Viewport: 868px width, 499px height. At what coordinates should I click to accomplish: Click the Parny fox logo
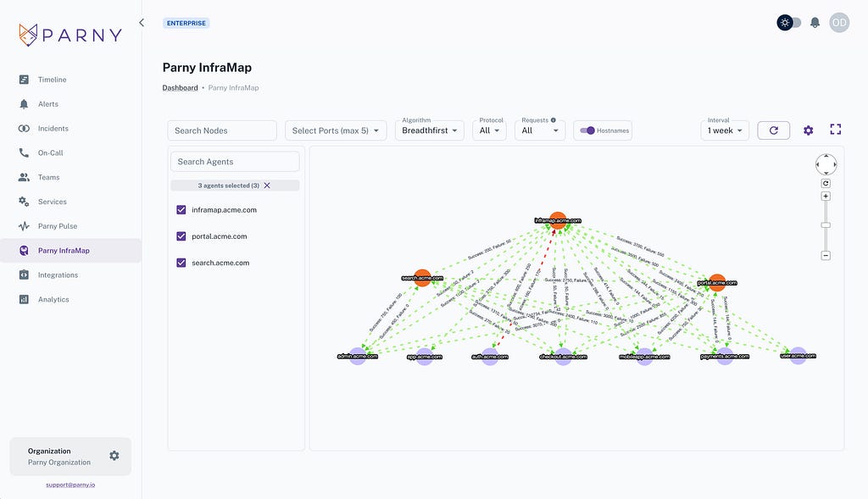28,35
